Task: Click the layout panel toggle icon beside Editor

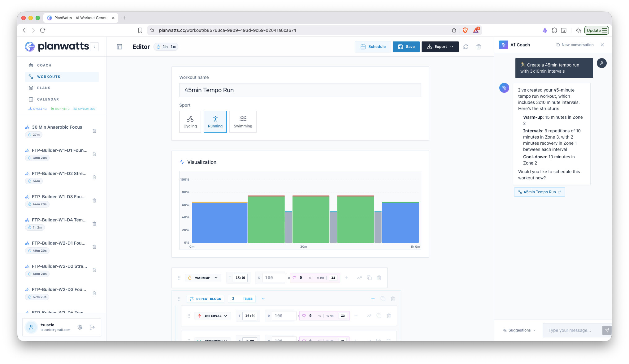Action: 119,47
